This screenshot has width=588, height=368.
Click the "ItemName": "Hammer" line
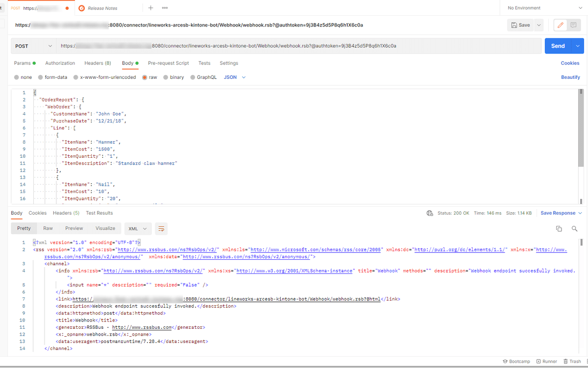click(x=91, y=142)
